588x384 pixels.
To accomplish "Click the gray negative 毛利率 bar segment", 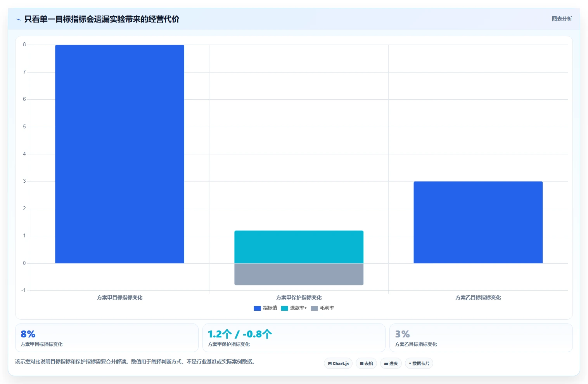I will click(x=299, y=274).
